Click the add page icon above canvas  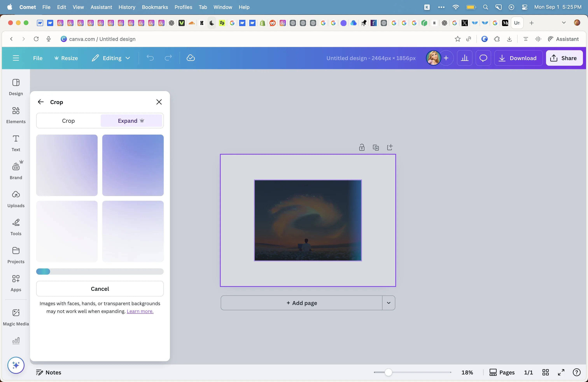[390, 147]
